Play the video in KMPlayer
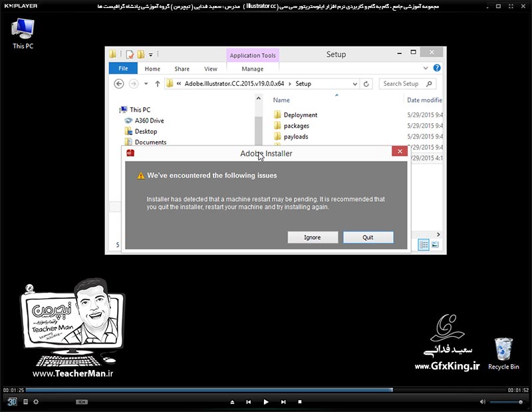Viewport: 532px width, 412px height. 265,402
